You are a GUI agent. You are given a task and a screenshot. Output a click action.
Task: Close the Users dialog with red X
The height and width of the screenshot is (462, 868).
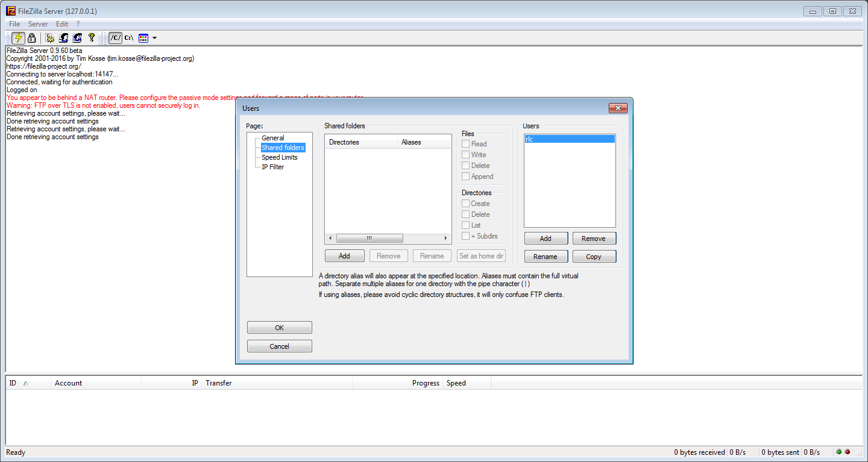tap(618, 108)
